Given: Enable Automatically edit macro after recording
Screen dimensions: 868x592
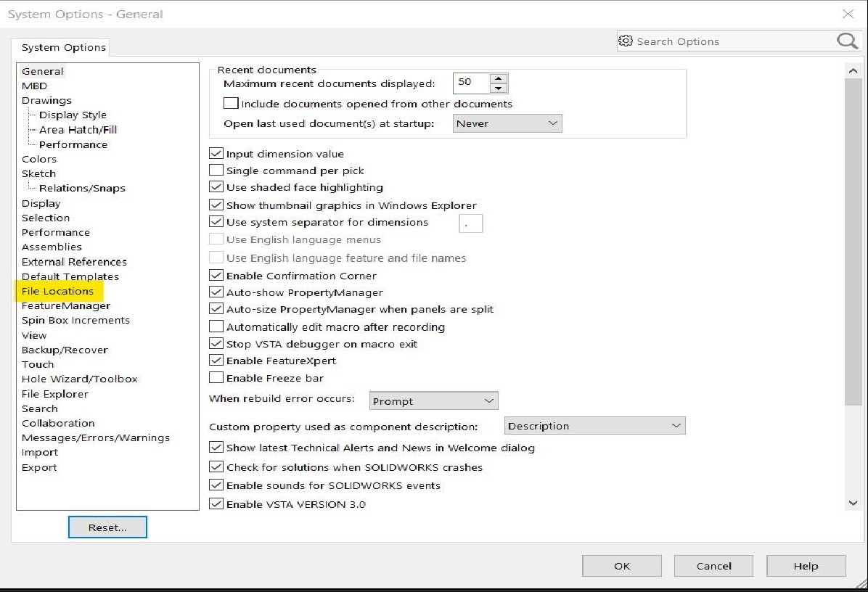Looking at the screenshot, I should pyautogui.click(x=216, y=326).
